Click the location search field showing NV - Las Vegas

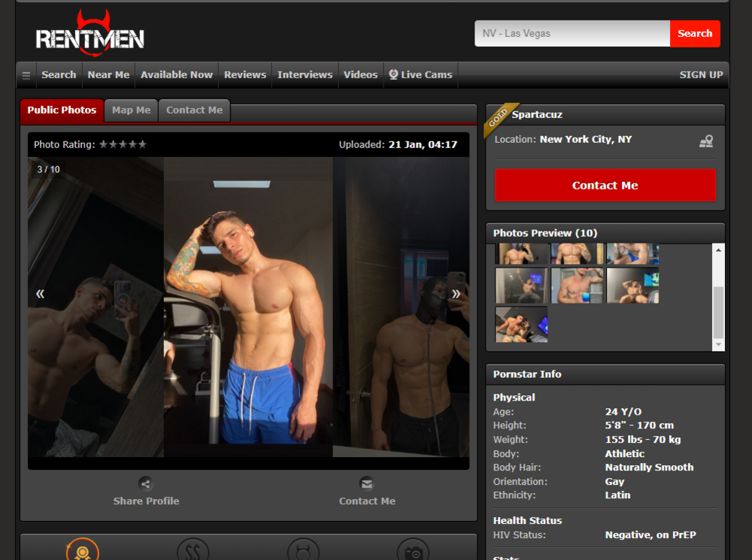(572, 34)
